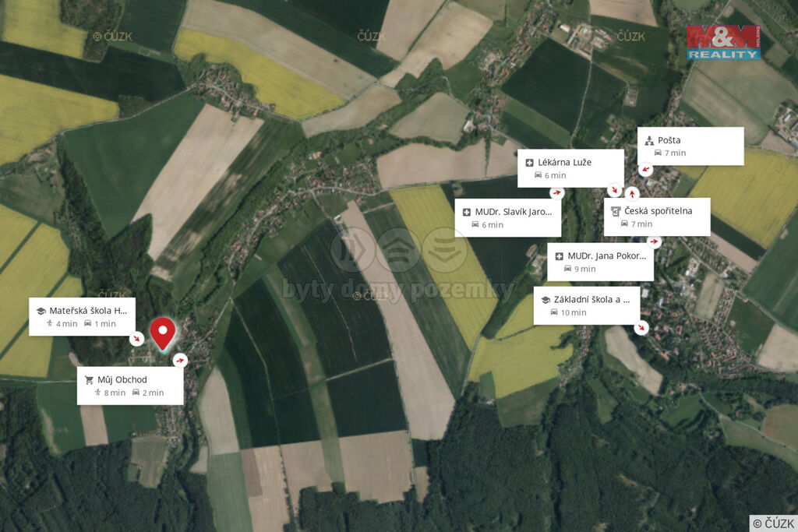Screen dimensions: 798x532
Task: Click arrow marker next to MUDr. Slavík card
Action: 556,192
